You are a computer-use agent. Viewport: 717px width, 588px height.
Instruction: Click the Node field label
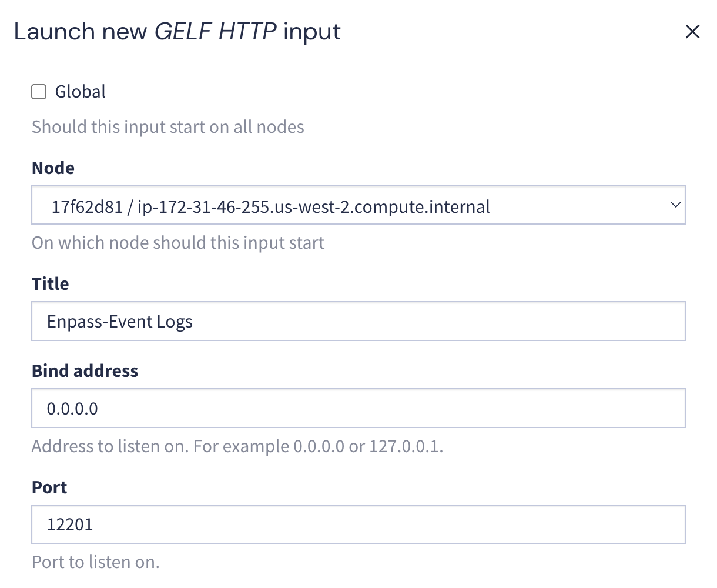53,168
